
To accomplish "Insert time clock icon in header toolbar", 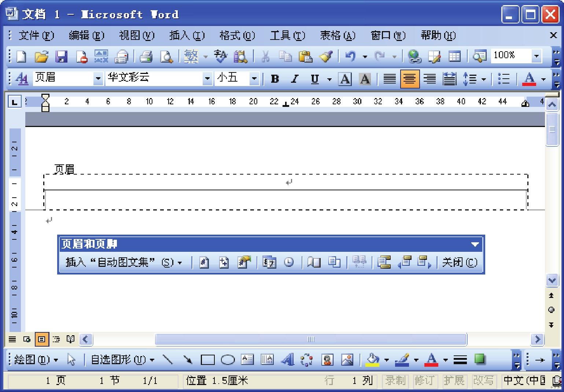I will click(289, 262).
